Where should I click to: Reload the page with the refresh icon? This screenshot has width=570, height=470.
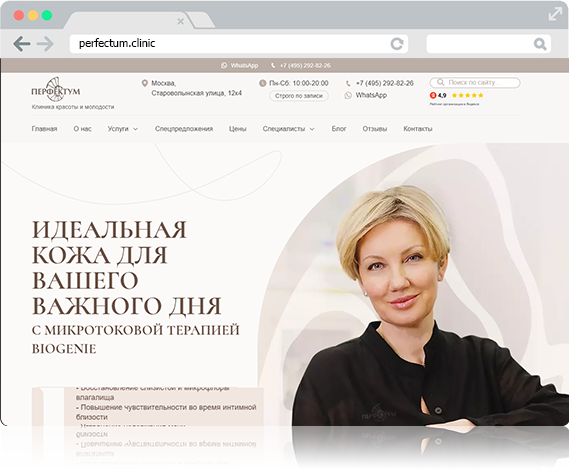pos(397,44)
